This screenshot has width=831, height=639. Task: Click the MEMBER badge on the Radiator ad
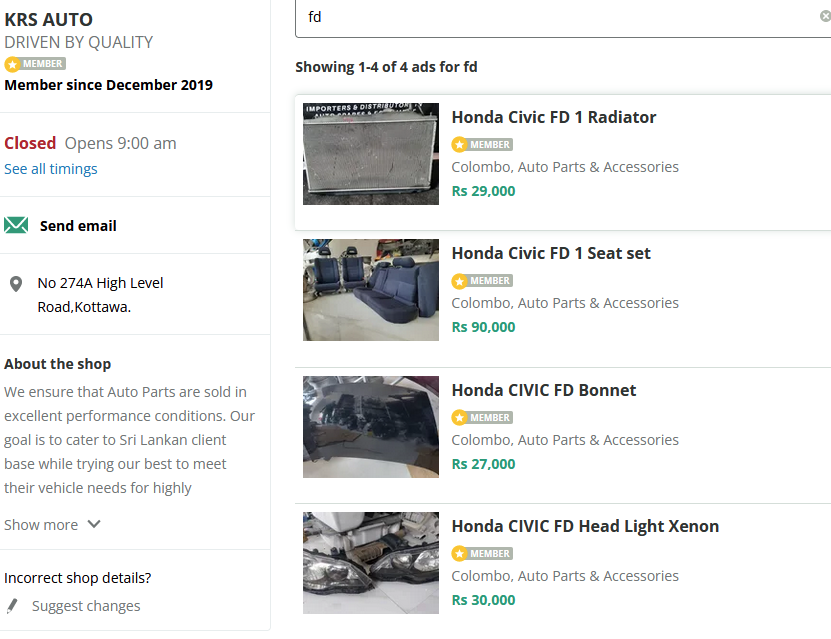(x=482, y=144)
